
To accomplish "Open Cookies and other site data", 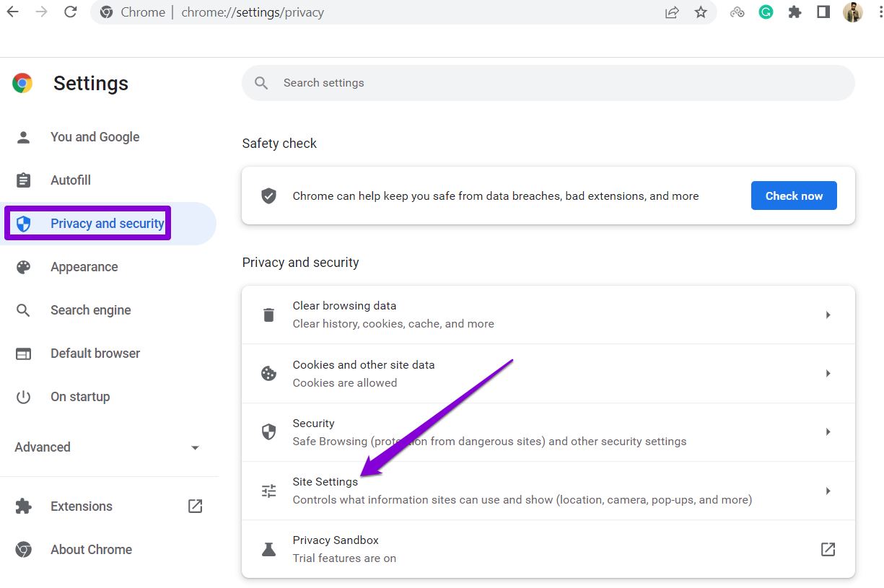I will [x=548, y=374].
